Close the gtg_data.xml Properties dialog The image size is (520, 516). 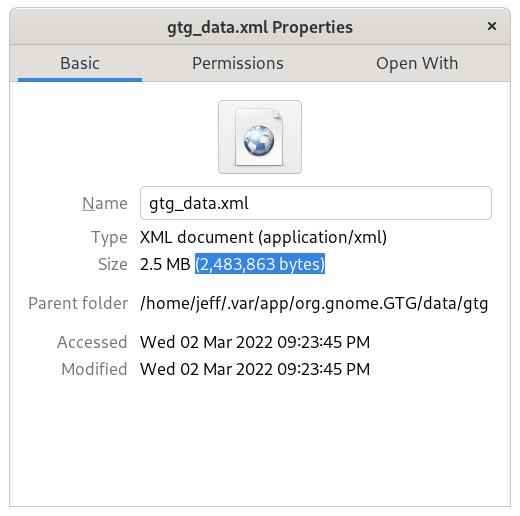click(x=492, y=26)
